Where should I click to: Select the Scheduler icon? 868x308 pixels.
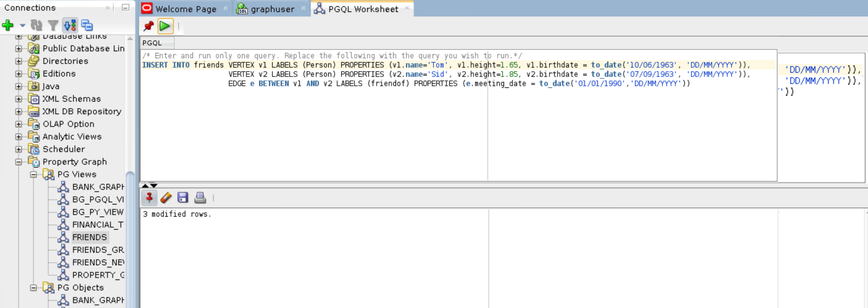(34, 149)
